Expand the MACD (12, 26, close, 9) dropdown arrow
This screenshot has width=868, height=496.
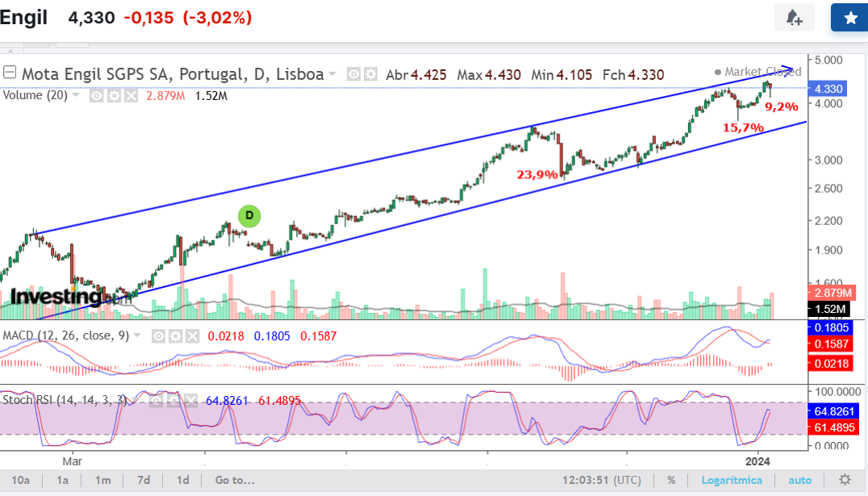coord(137,336)
